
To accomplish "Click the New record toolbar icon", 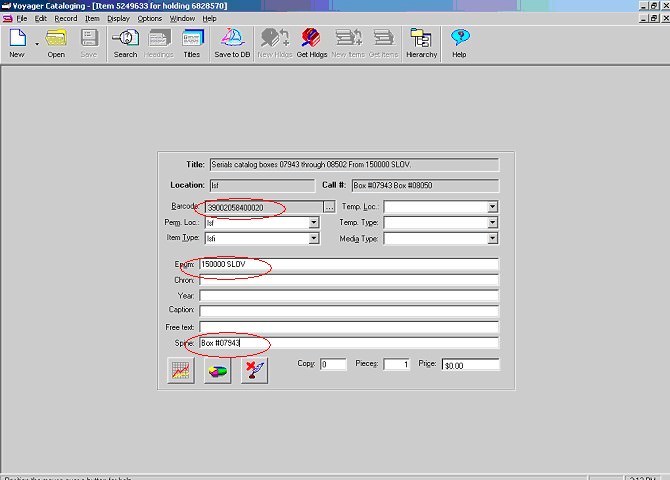I will (17, 42).
